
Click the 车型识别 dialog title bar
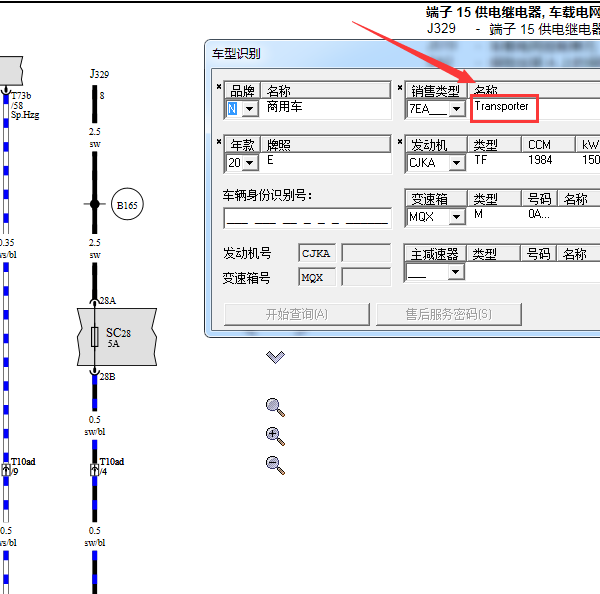tap(403, 54)
